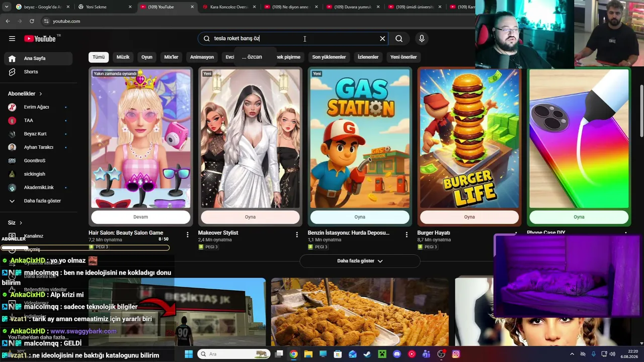This screenshot has width=644, height=362.
Task: Select the Oyun filter chip
Action: [x=147, y=57]
